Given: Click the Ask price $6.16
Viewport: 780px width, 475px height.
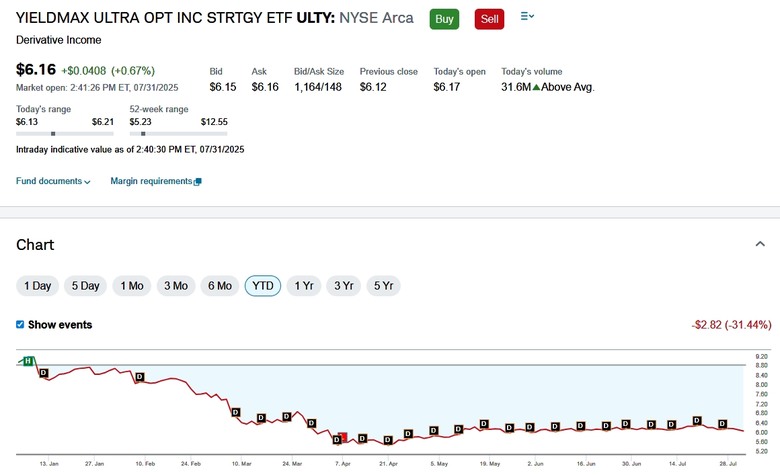Looking at the screenshot, I should (265, 87).
